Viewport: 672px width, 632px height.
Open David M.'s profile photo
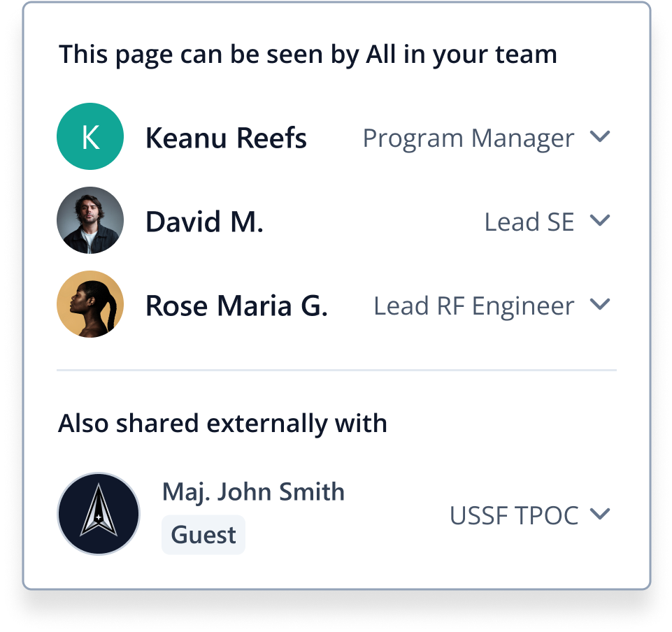(x=90, y=220)
